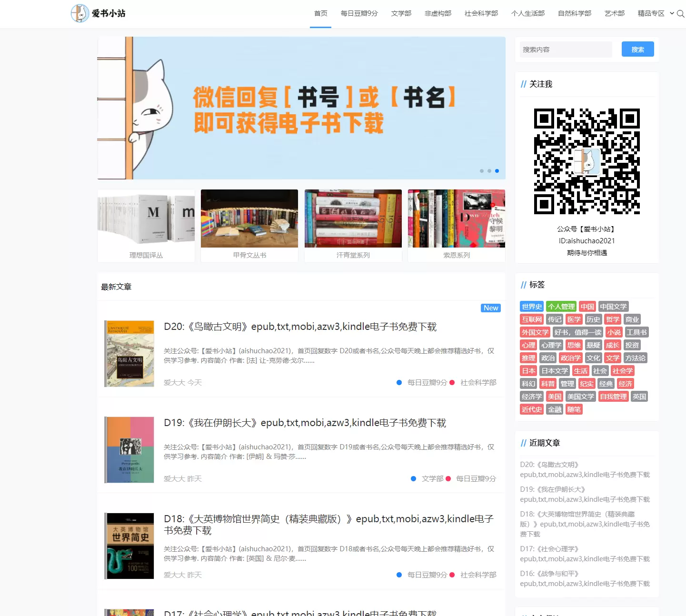Click 文学部 category under D19 article
Screen dimensions: 686x616
tap(432, 478)
